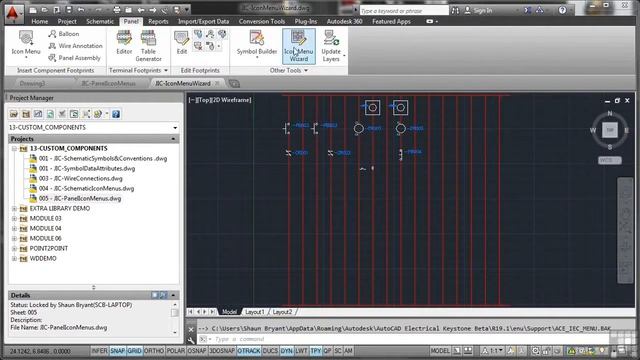Click the Edit footprint tool
Viewport: 640px width, 360px height.
tap(182, 43)
